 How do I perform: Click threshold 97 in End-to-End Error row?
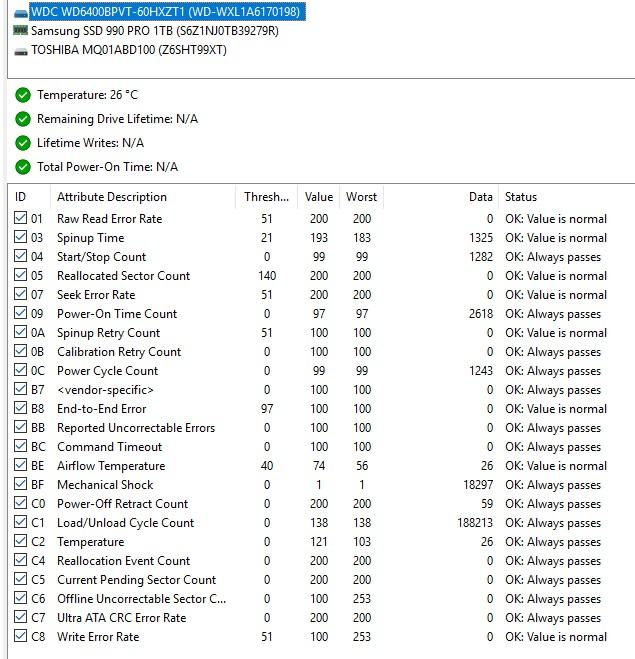point(267,409)
